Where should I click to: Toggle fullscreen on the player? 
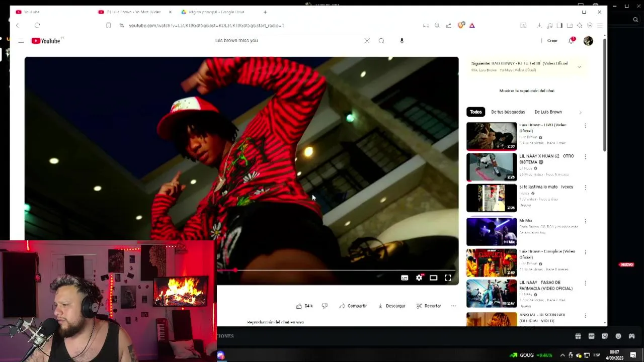click(x=448, y=278)
